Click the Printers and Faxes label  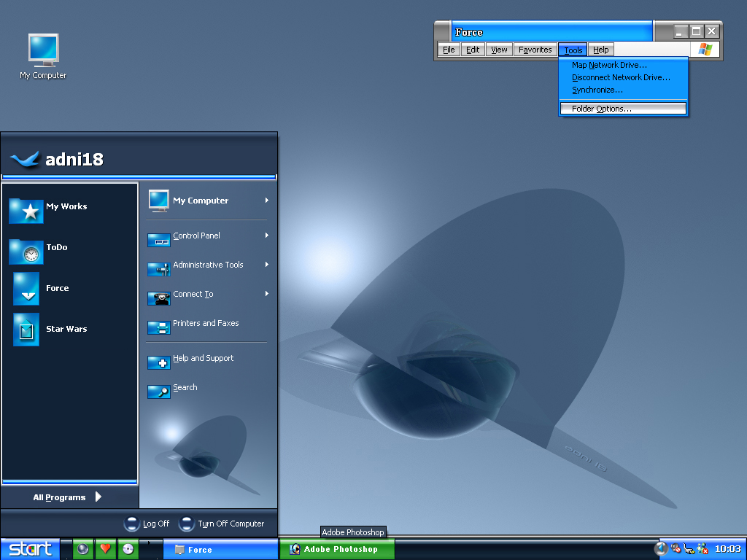[206, 323]
